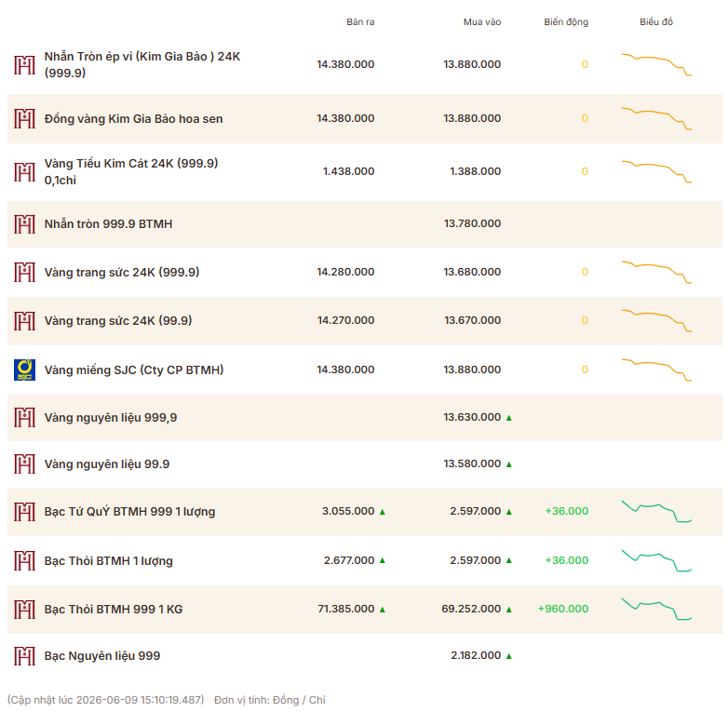Open the green chart for Bạc Thỏi BTMH 1 lượng
Image resolution: width=728 pixels, height=712 pixels.
(x=656, y=560)
